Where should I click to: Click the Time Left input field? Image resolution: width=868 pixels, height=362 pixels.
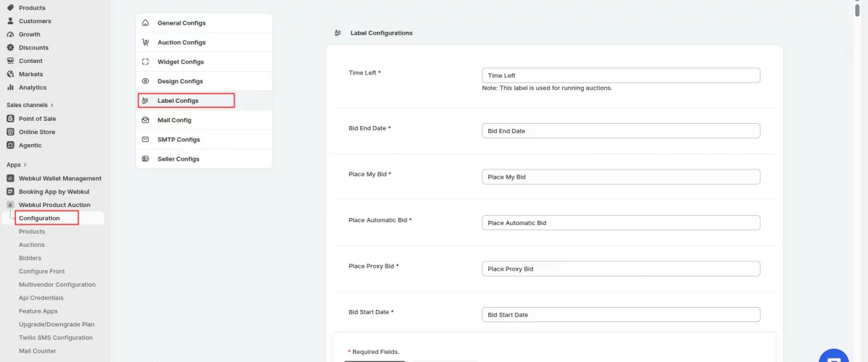(621, 75)
